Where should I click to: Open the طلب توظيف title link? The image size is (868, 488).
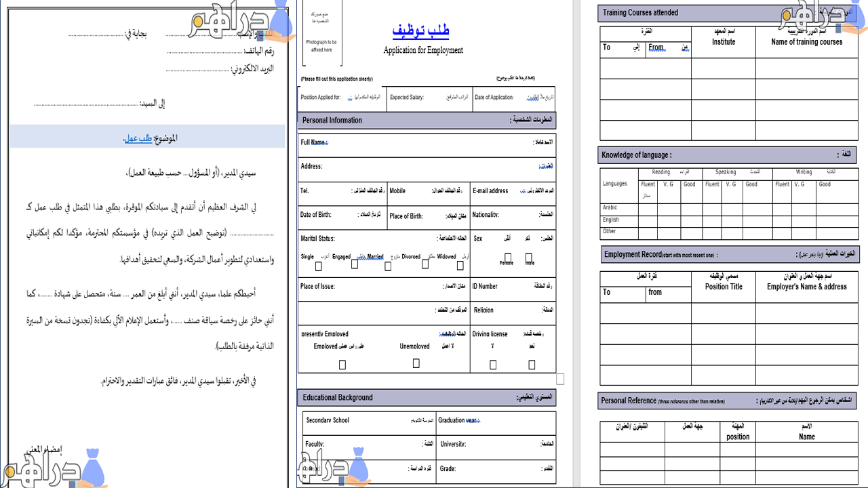point(421,30)
